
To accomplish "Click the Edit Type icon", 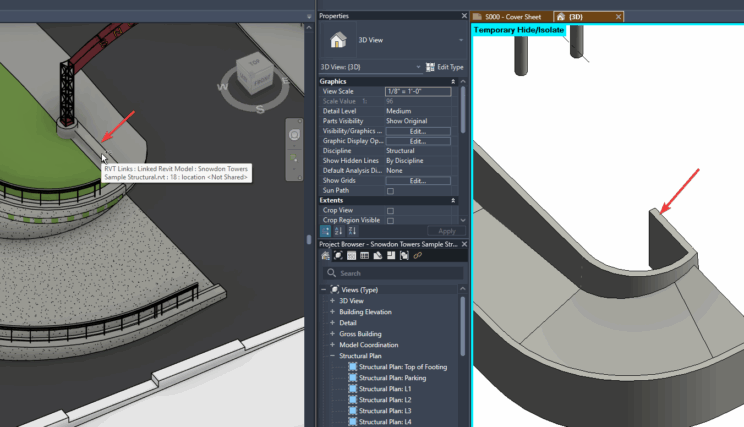I will pos(431,67).
